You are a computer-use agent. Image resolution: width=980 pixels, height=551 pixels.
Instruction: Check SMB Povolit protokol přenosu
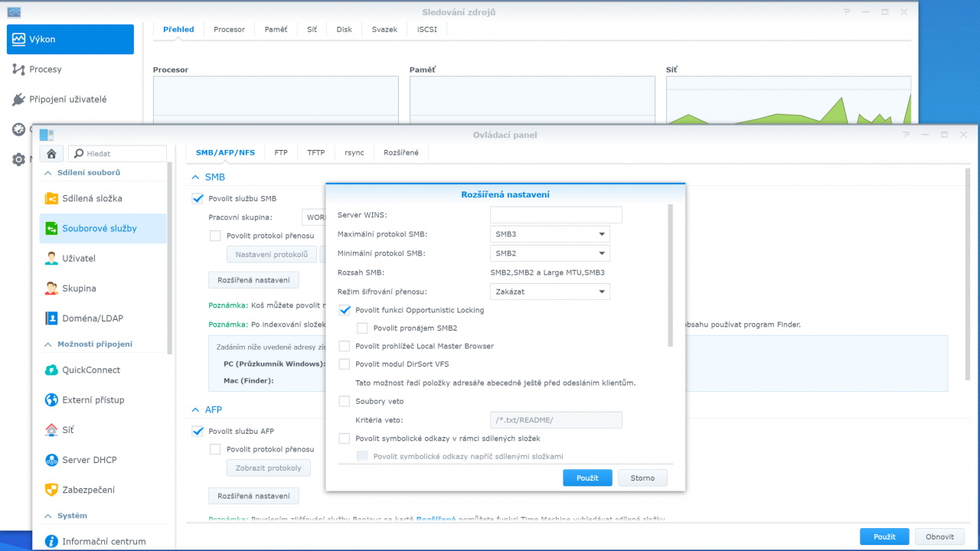coord(215,236)
